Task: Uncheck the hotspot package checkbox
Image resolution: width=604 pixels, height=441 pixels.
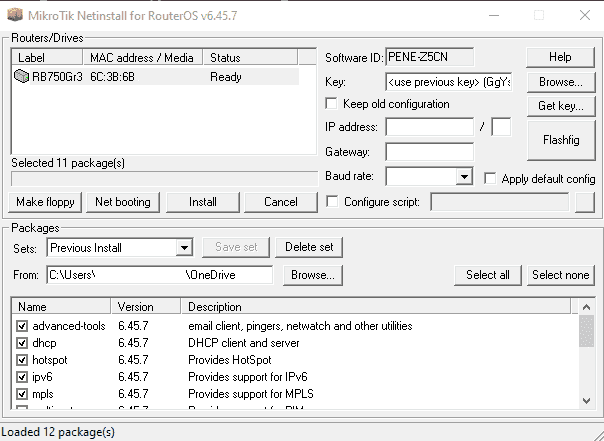Action: [23, 360]
